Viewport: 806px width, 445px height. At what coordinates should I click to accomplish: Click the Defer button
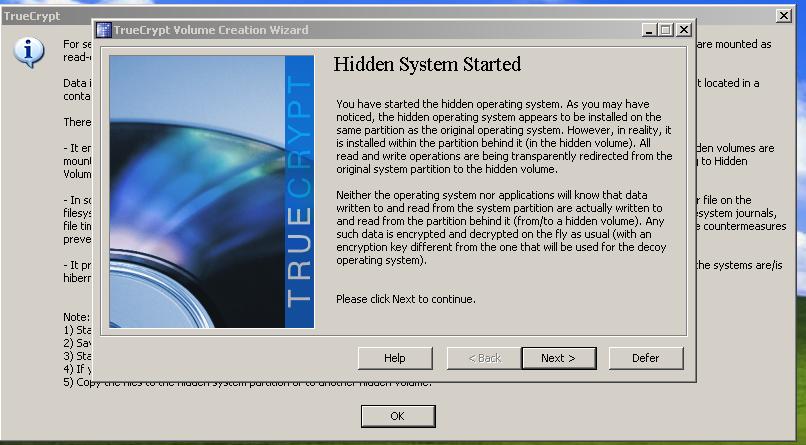coord(646,358)
